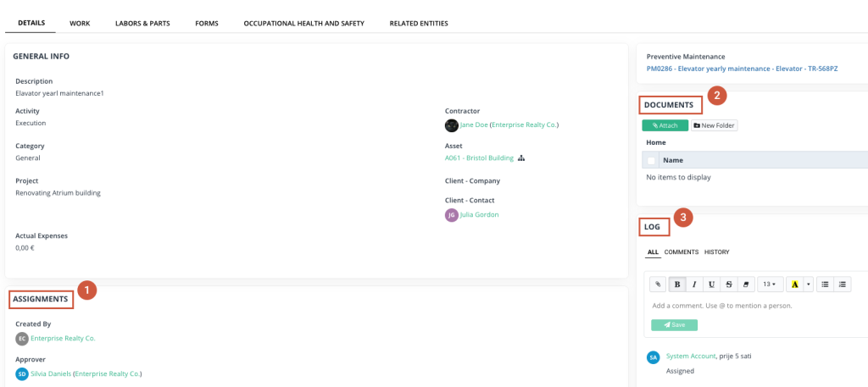Toggle italic formatting in comment editor
The width and height of the screenshot is (868, 387).
point(694,285)
